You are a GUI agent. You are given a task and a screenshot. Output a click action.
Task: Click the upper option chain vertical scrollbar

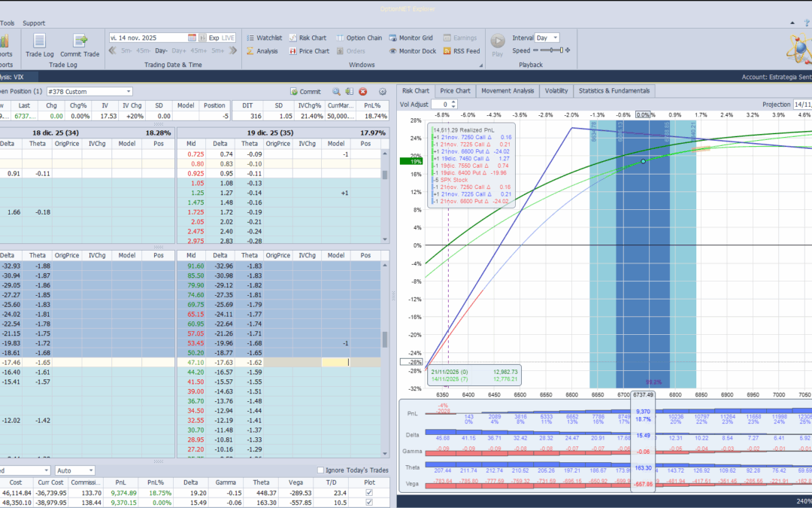pyautogui.click(x=385, y=196)
